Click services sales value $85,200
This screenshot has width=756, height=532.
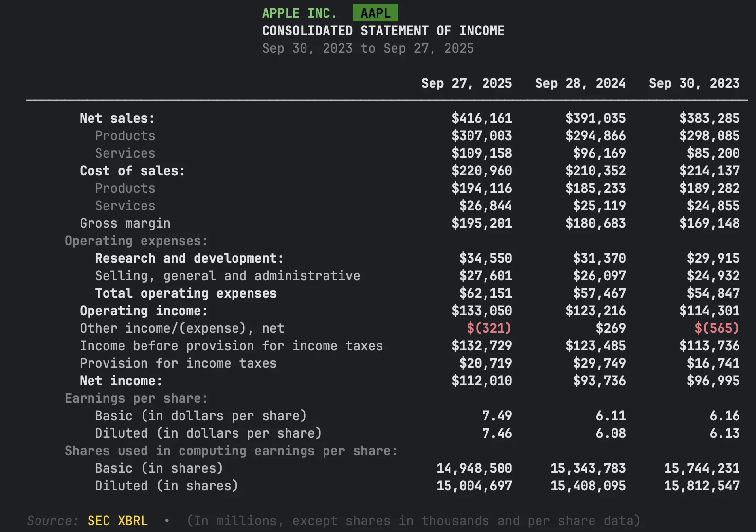(713, 153)
